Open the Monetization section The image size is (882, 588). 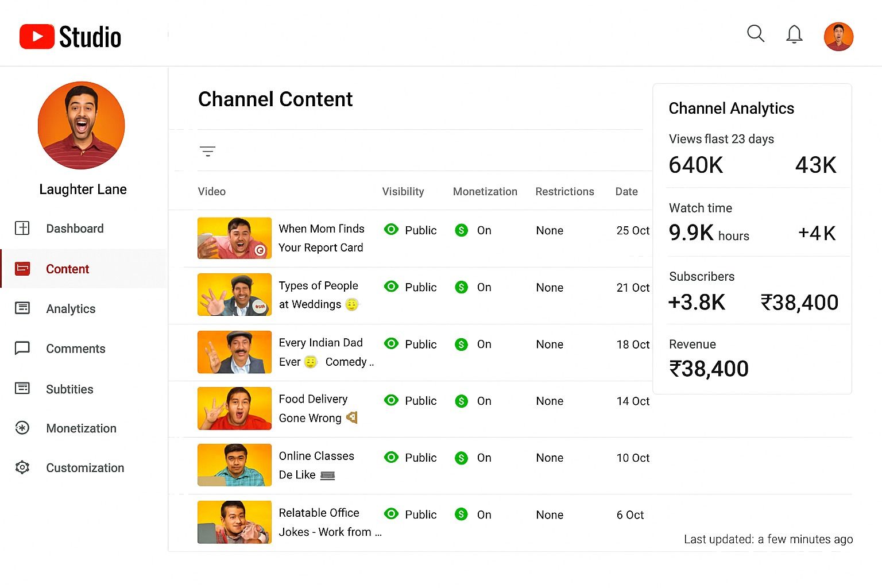point(81,428)
